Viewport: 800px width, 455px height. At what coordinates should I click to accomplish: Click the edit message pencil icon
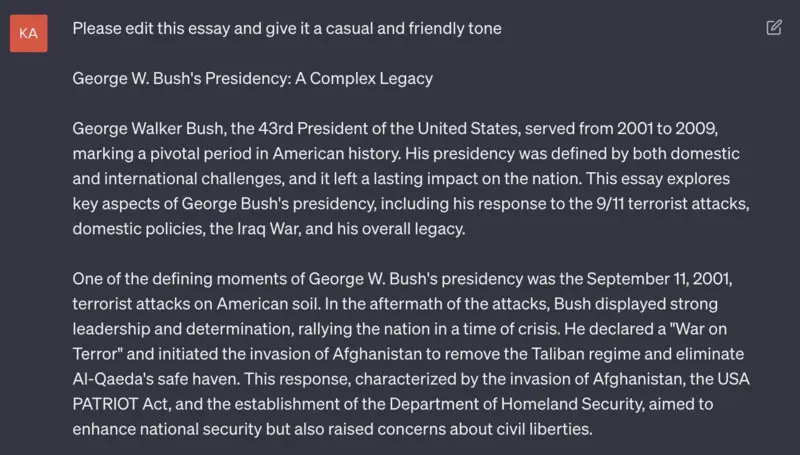pyautogui.click(x=774, y=28)
